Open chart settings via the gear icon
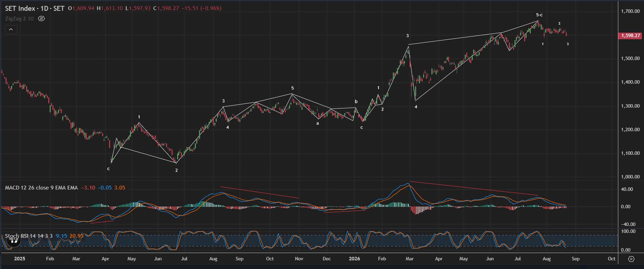Viewport: 644px width, 269px height. pos(631,259)
